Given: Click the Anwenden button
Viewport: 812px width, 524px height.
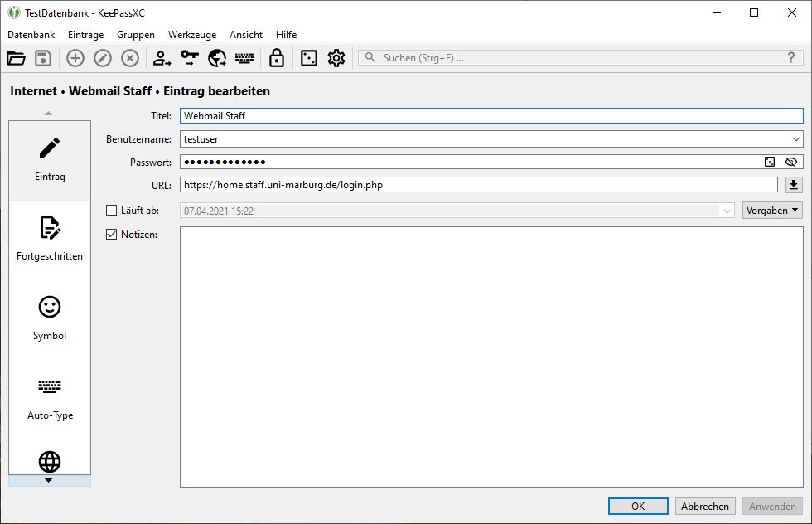Looking at the screenshot, I should click(x=772, y=507).
